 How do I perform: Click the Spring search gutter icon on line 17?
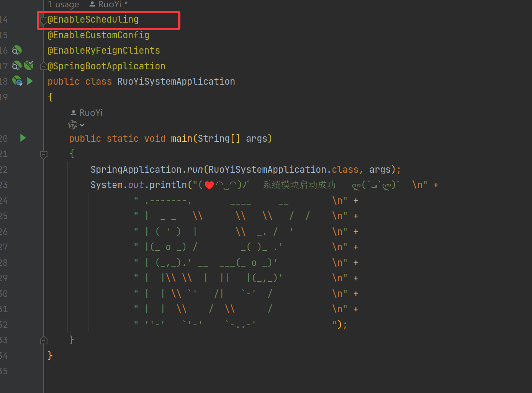pos(17,66)
